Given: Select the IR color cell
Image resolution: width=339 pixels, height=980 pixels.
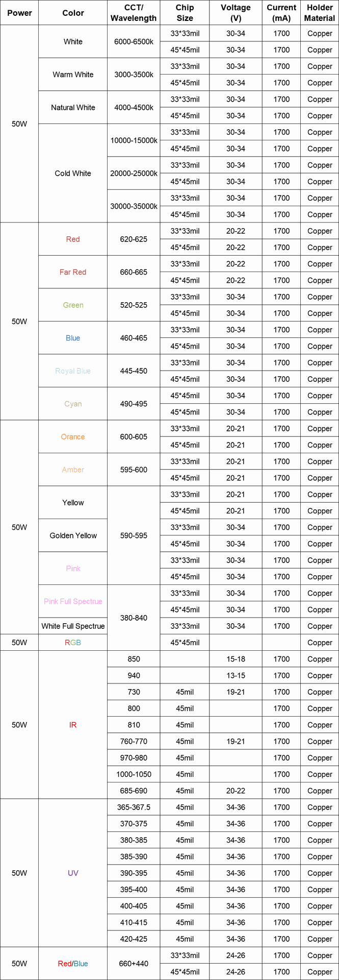Looking at the screenshot, I should (73, 725).
